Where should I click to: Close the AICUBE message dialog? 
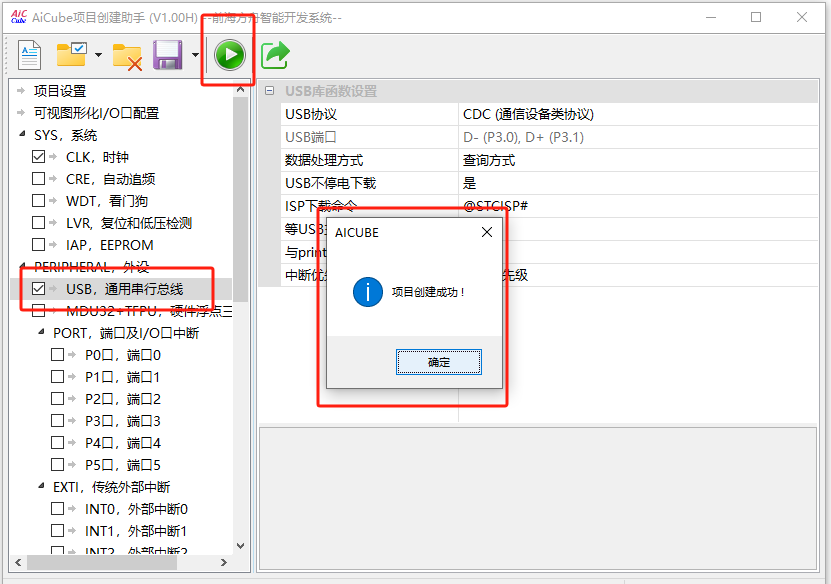point(487,232)
